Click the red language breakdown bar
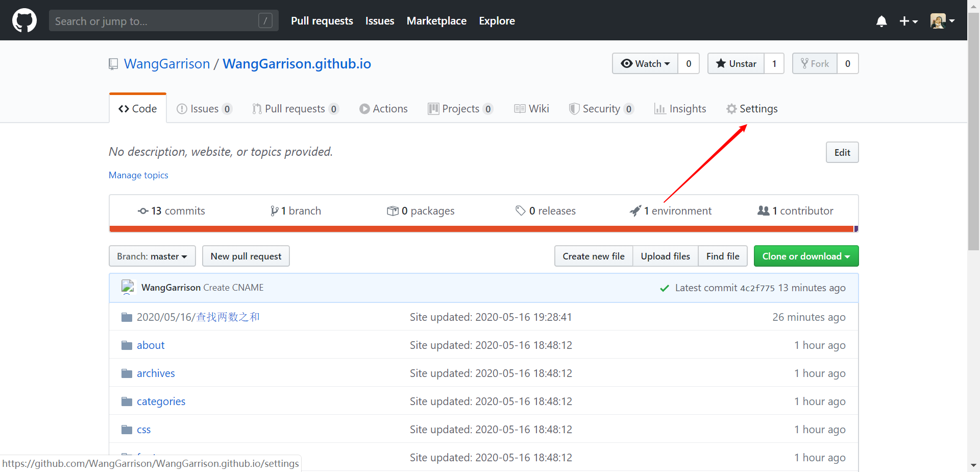 (482, 229)
